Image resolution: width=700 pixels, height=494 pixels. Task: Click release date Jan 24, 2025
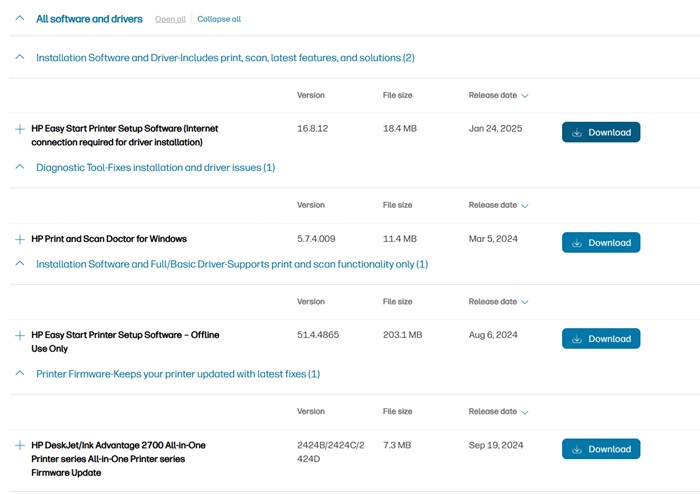click(x=495, y=129)
